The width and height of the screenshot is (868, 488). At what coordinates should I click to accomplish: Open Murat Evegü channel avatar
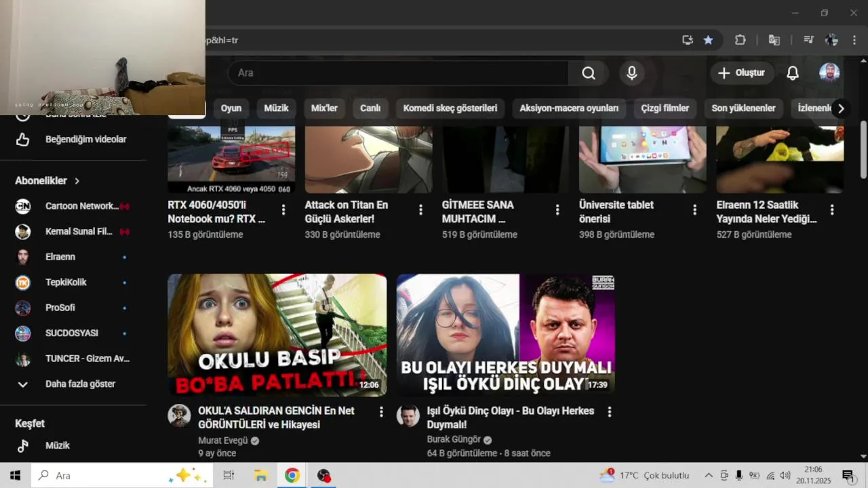[x=180, y=415]
